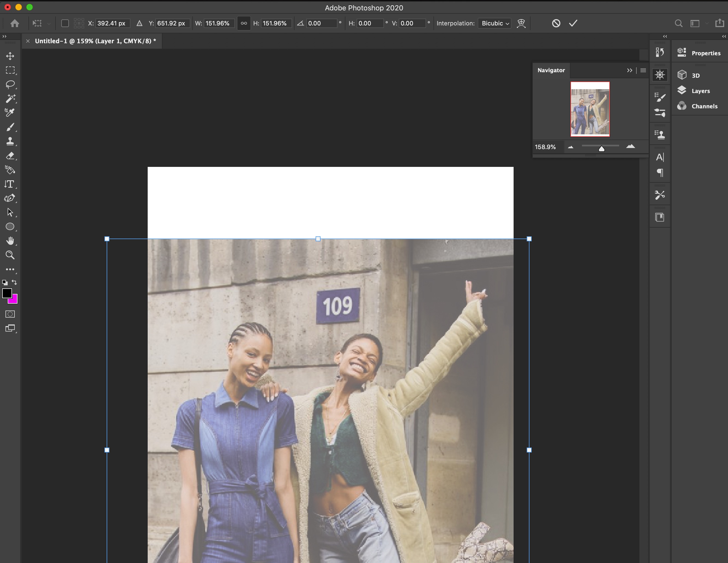Commit transform with the checkmark
Viewport: 728px width, 563px height.
coord(573,23)
